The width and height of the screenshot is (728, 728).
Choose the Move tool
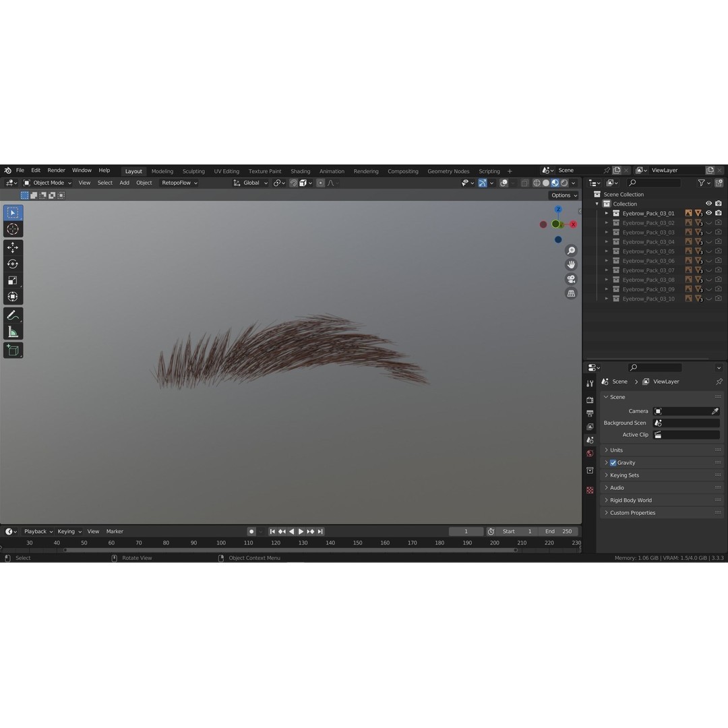click(13, 247)
